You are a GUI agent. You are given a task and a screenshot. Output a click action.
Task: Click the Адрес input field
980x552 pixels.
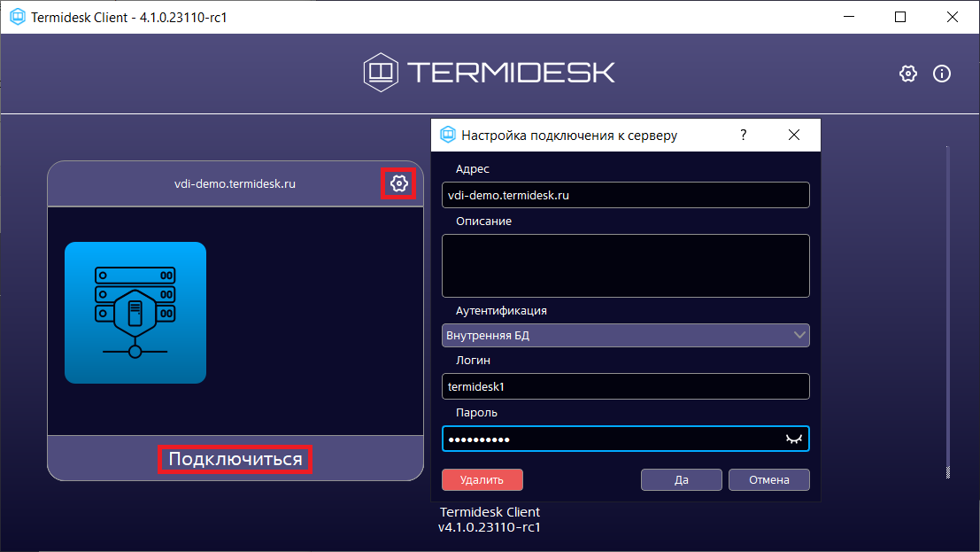[x=625, y=195]
